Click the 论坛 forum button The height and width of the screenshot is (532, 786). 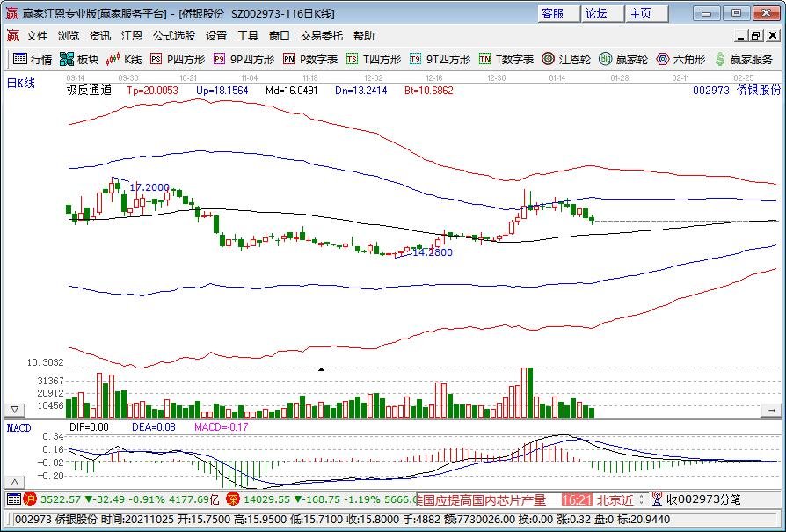coord(603,13)
